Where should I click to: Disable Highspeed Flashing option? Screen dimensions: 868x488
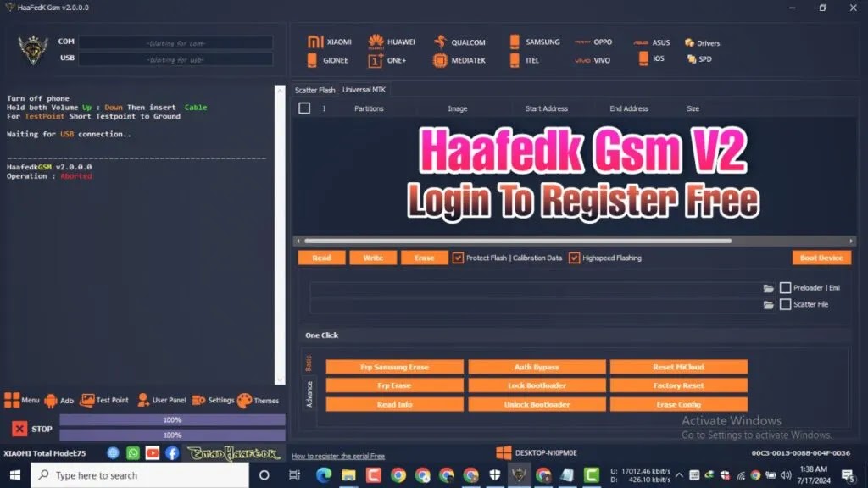[574, 258]
